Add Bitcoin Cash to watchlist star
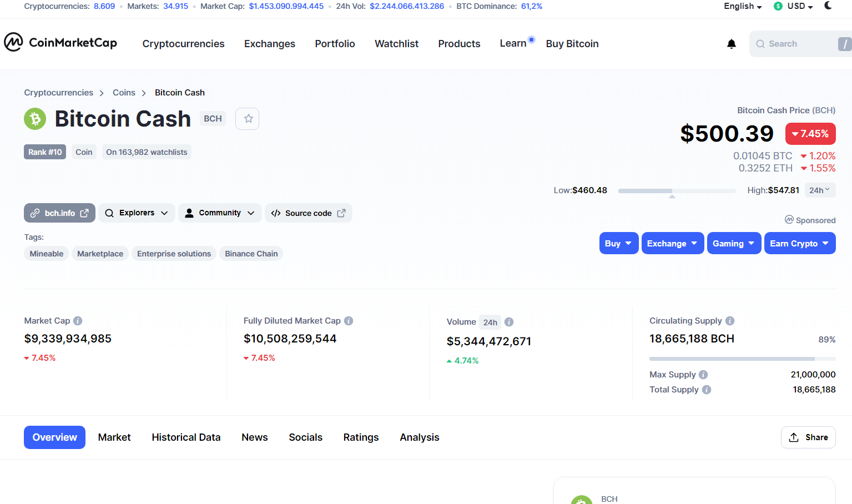The width and height of the screenshot is (852, 504). click(x=248, y=119)
